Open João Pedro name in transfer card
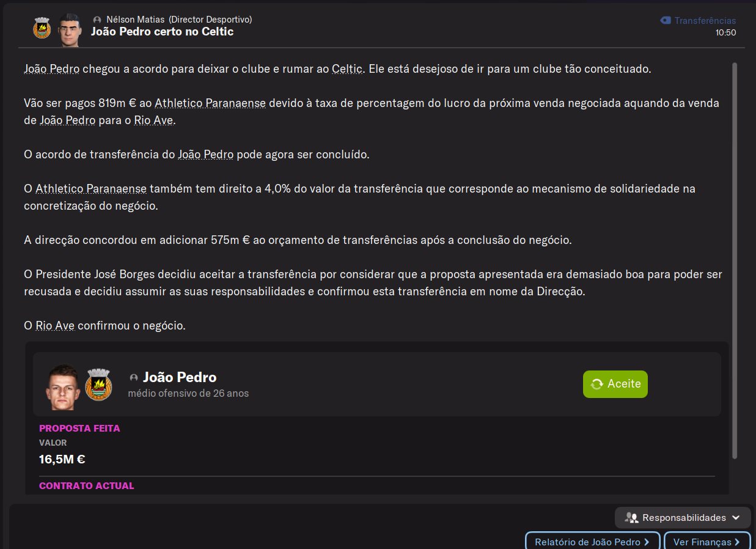 click(180, 377)
